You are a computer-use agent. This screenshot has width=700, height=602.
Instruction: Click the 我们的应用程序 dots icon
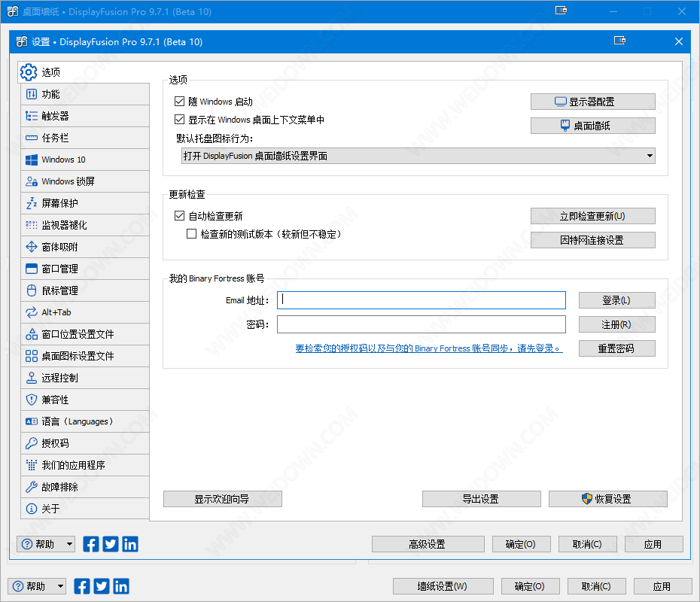pyautogui.click(x=32, y=466)
